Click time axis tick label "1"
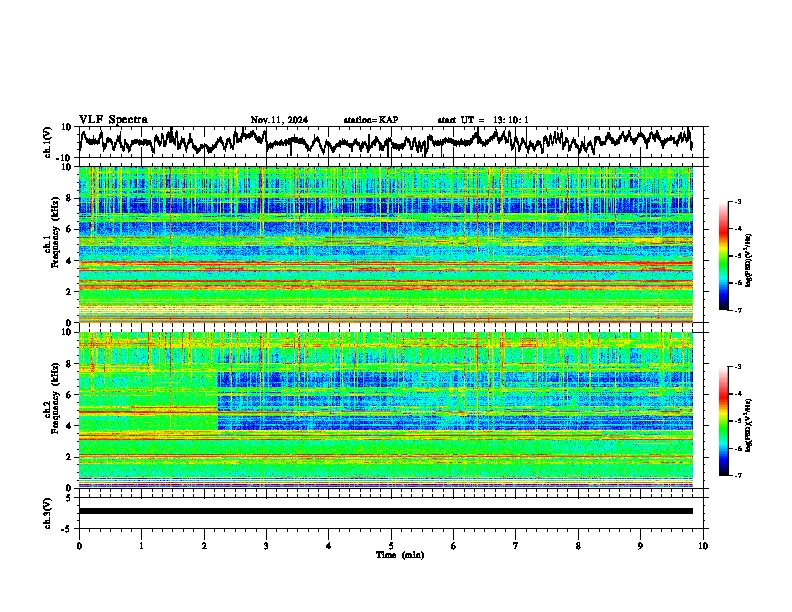This screenshot has width=792, height=612. 141,546
